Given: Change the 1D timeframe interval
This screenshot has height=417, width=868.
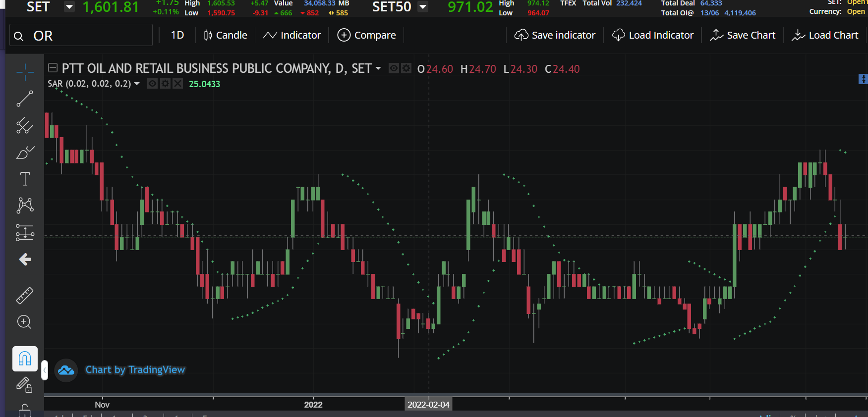Looking at the screenshot, I should pos(177,35).
